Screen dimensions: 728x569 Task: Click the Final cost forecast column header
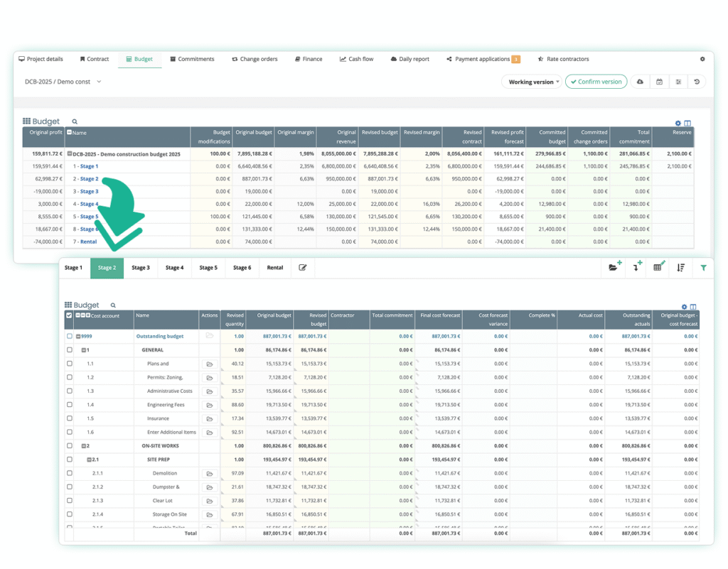pos(439,320)
